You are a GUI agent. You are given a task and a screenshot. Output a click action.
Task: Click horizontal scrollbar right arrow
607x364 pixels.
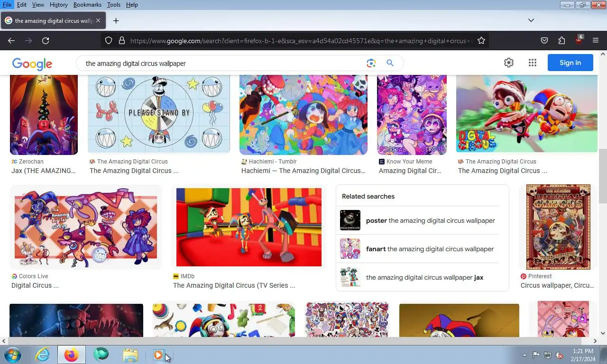click(x=595, y=341)
